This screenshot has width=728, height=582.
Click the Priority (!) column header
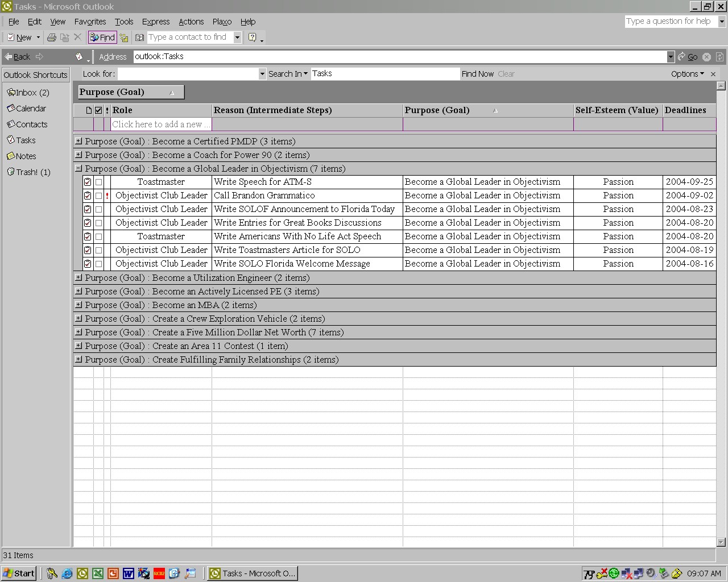(x=107, y=110)
